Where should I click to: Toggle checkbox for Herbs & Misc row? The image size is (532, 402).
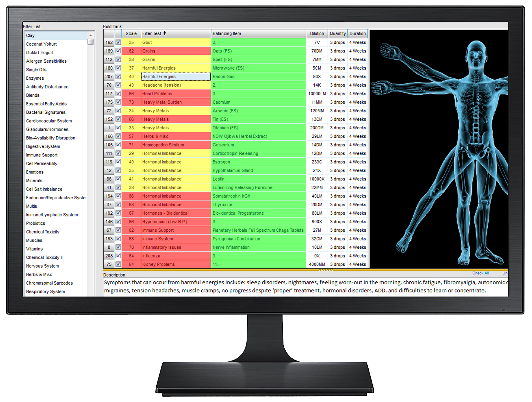[x=118, y=136]
